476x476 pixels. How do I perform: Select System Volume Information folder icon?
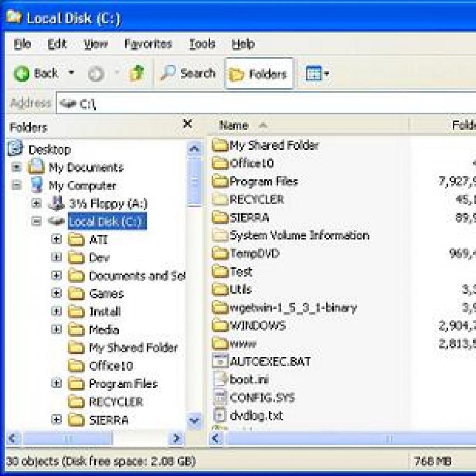point(220,235)
